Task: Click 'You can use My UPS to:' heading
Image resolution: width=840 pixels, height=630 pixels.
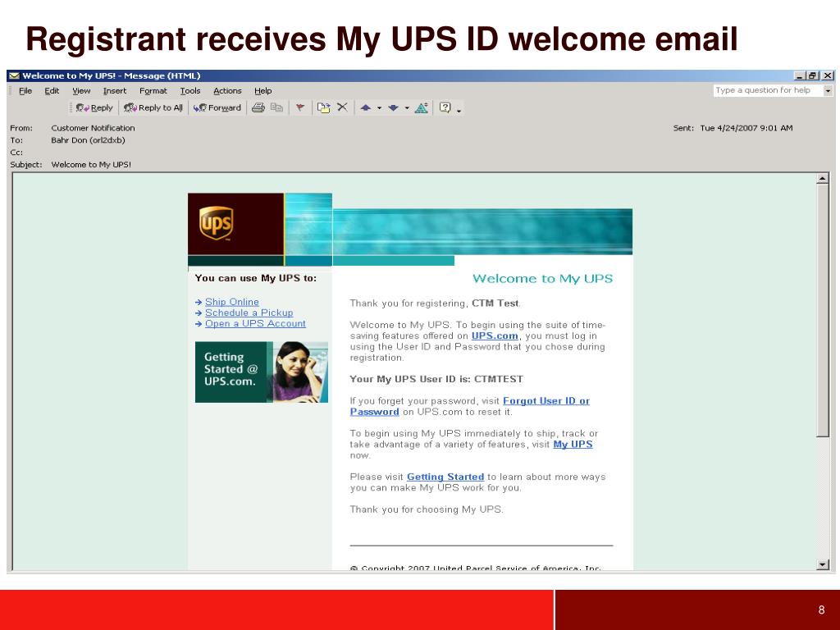Action: tap(256, 278)
